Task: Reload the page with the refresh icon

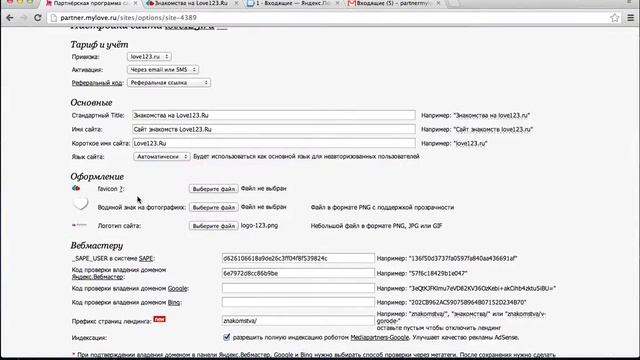Action: pyautogui.click(x=38, y=18)
